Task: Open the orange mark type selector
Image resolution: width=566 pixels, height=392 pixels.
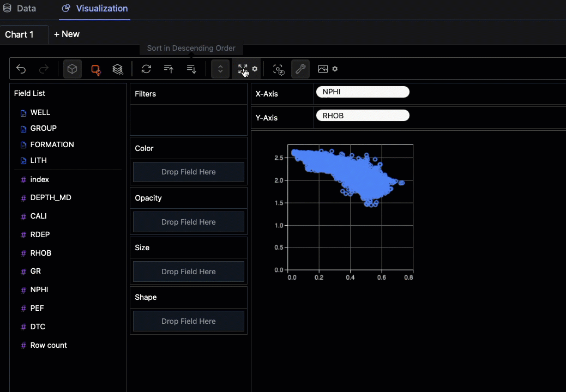Action: [96, 69]
